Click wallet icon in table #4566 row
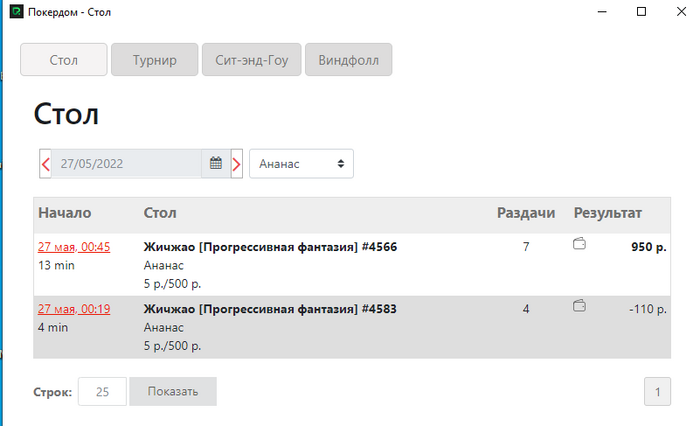 coord(579,244)
